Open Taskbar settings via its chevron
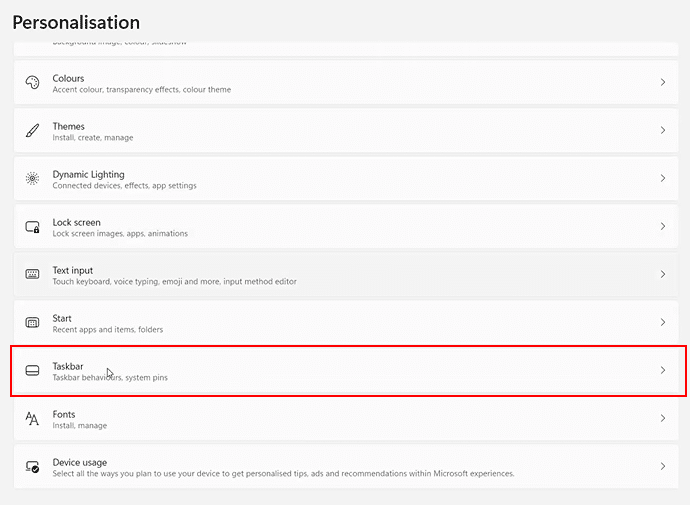This screenshot has height=505, width=690. (x=663, y=371)
